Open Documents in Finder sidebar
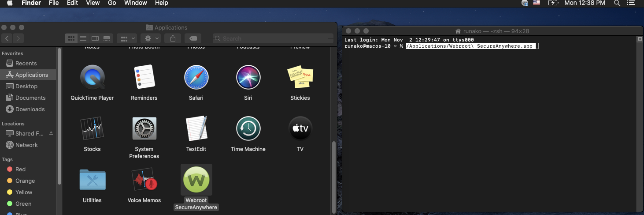This screenshot has width=644, height=215. (x=28, y=98)
